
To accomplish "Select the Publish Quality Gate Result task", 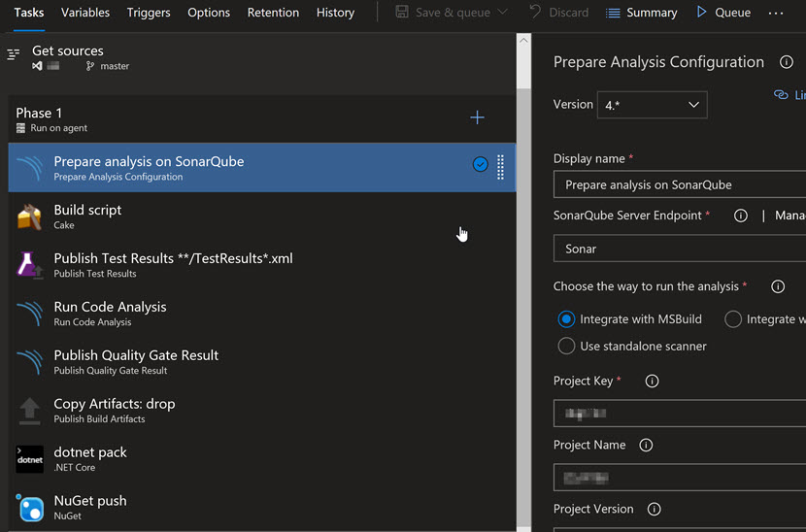I will [x=261, y=362].
